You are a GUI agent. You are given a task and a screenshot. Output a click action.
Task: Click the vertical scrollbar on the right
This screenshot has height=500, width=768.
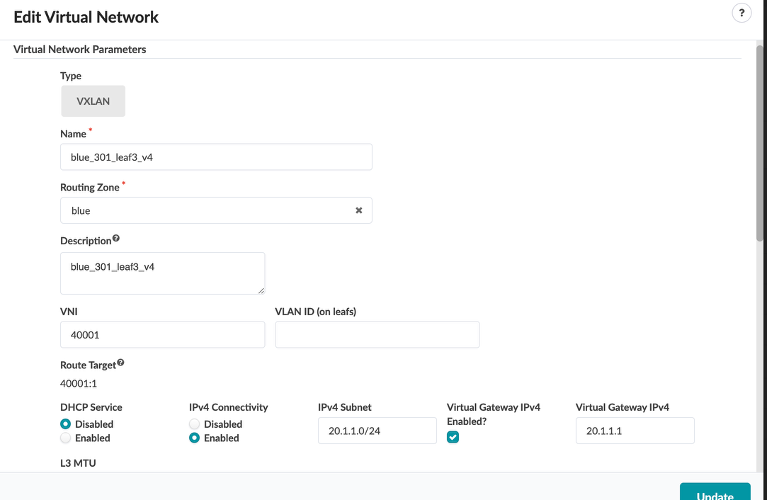click(x=760, y=140)
